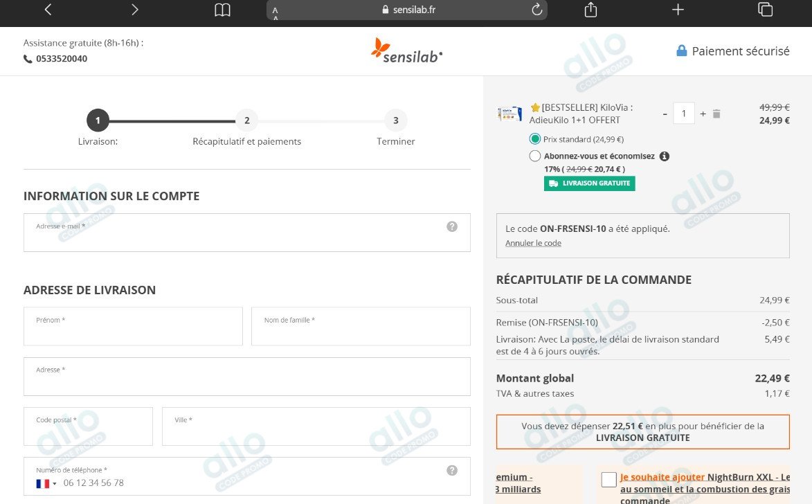
Task: Click the Livraison Avec La poste line
Action: pos(642,345)
